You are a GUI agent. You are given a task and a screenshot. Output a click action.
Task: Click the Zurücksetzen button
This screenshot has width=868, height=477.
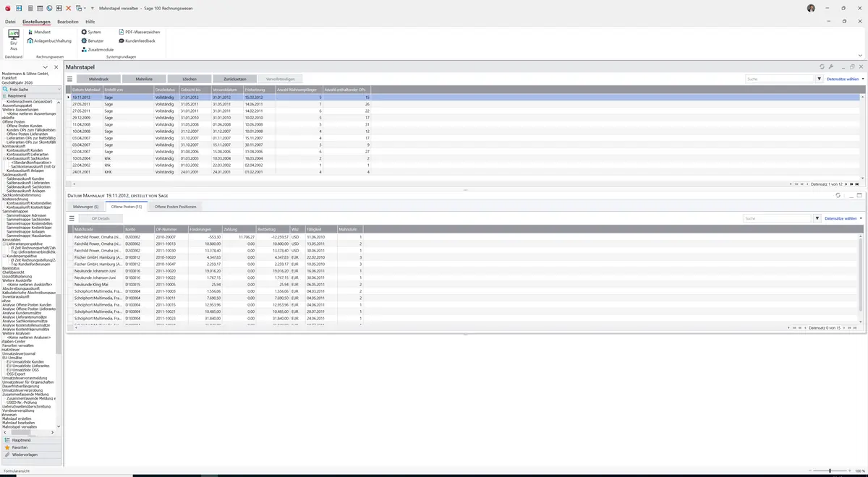tap(235, 79)
